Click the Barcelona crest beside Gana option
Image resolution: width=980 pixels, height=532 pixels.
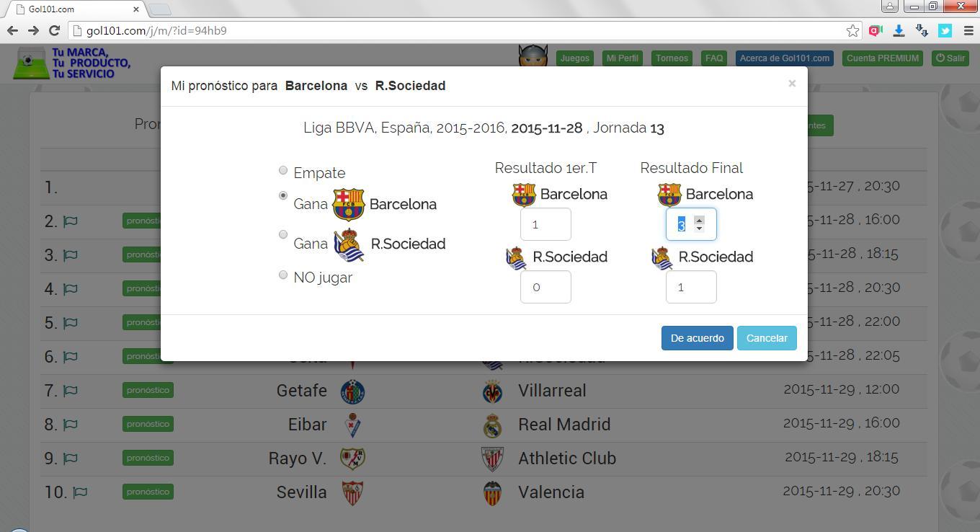pyautogui.click(x=349, y=205)
